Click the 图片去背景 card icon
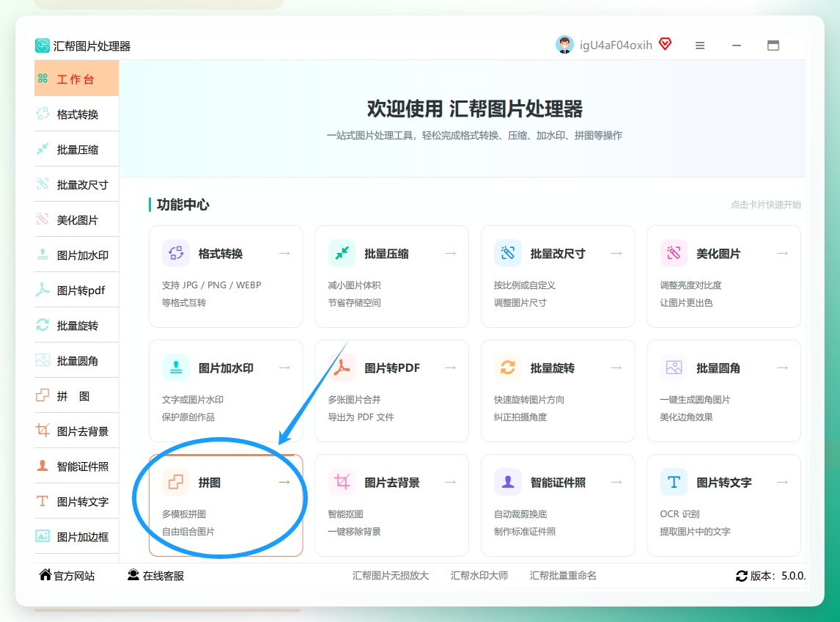 point(342,482)
